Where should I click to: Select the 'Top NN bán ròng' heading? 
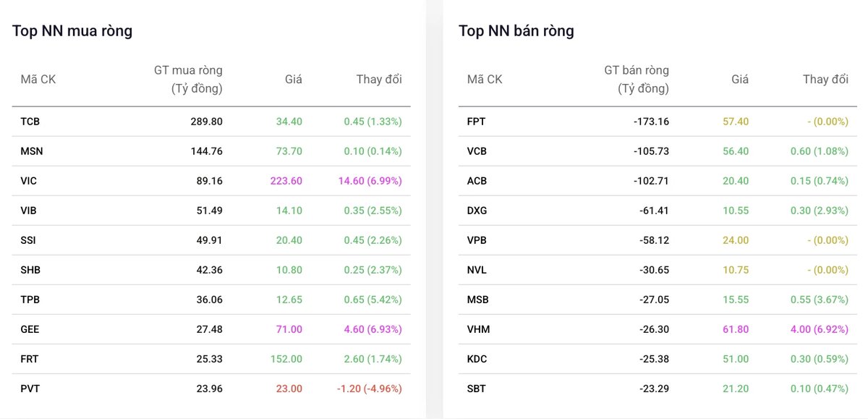(516, 31)
